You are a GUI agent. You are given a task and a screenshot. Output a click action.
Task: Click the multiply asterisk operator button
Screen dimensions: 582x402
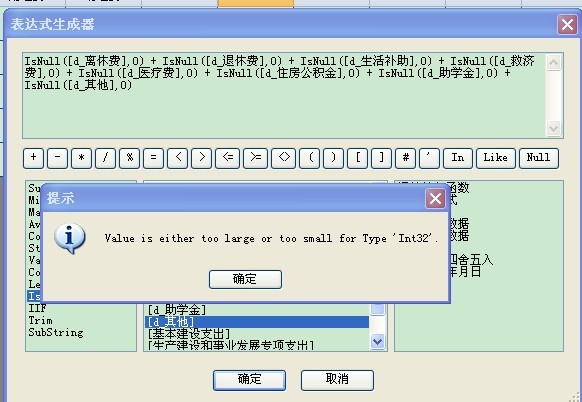pyautogui.click(x=81, y=158)
